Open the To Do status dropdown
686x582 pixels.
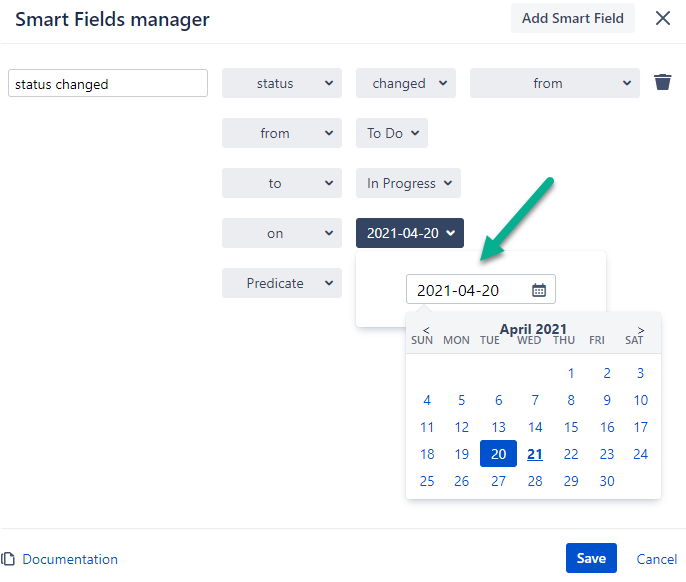click(x=391, y=133)
